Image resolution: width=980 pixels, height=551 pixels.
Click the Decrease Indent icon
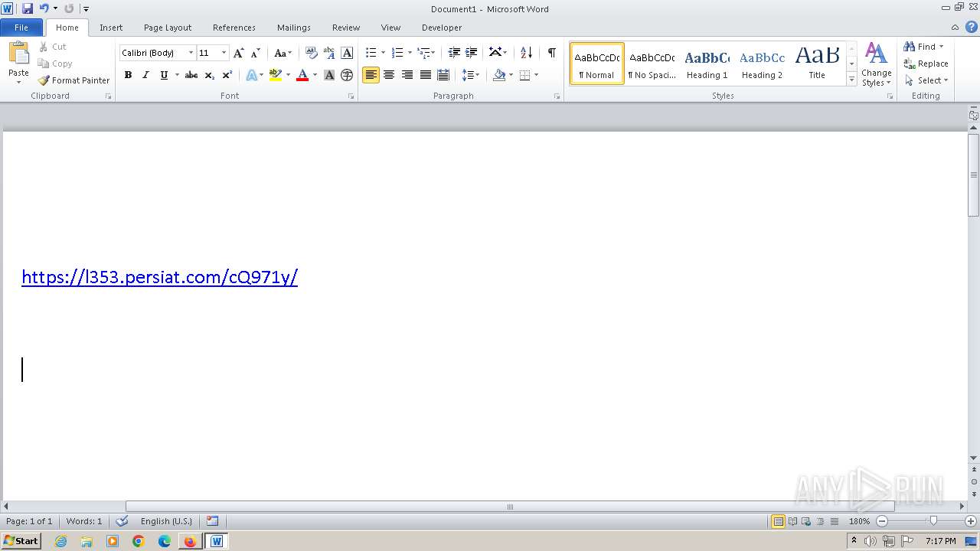[x=454, y=53]
